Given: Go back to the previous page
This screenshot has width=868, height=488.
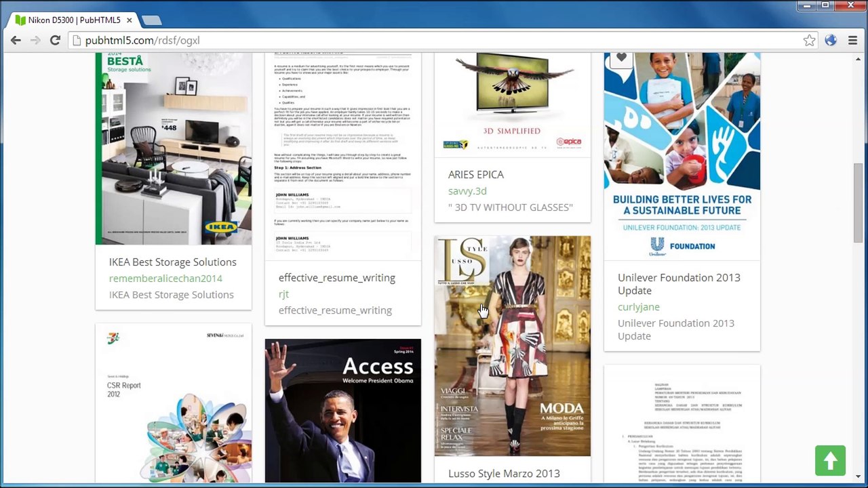Looking at the screenshot, I should (x=16, y=41).
